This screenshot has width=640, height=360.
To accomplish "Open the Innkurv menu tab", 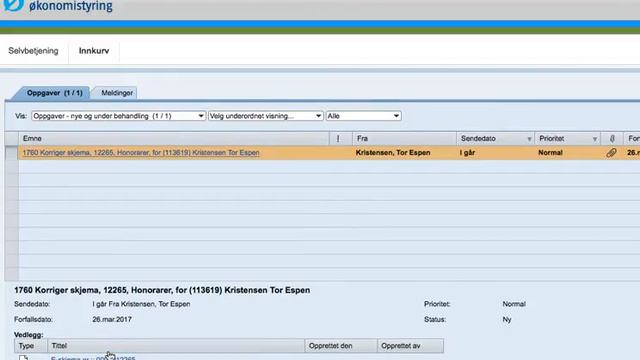I will coord(94,51).
